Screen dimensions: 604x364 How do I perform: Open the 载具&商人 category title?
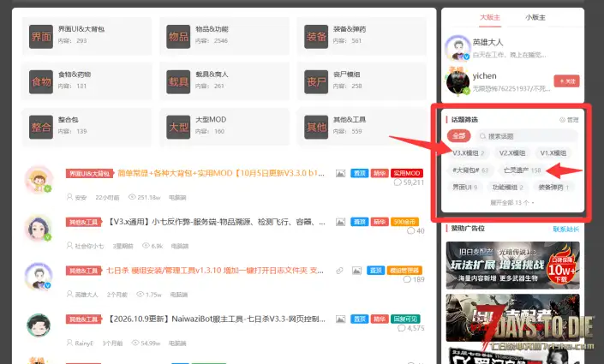tap(212, 75)
